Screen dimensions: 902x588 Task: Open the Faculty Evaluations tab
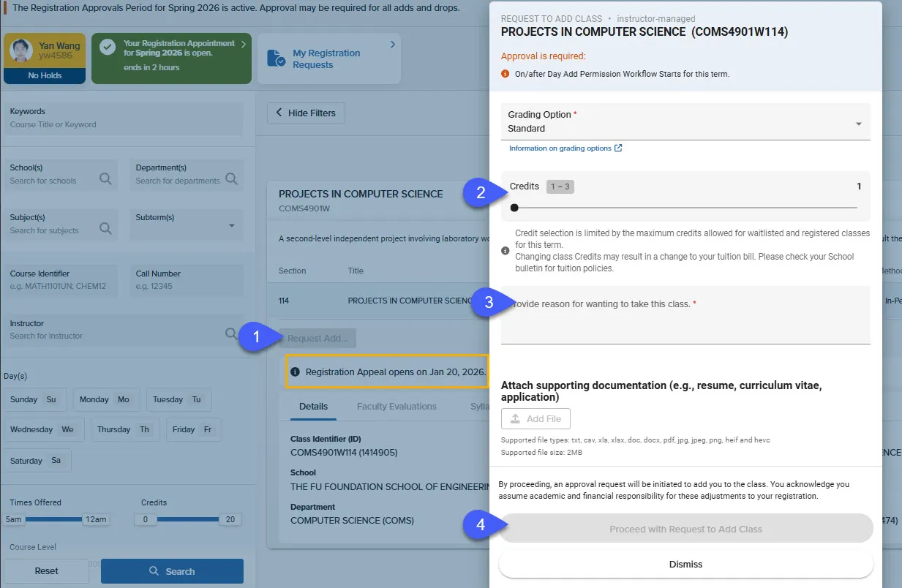click(396, 407)
